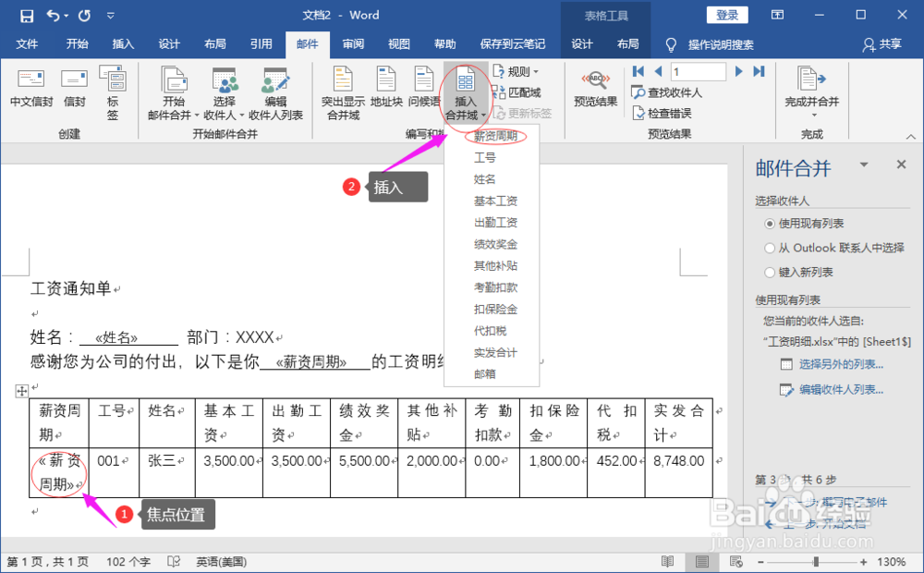Click the 标签 labels icon

113,92
